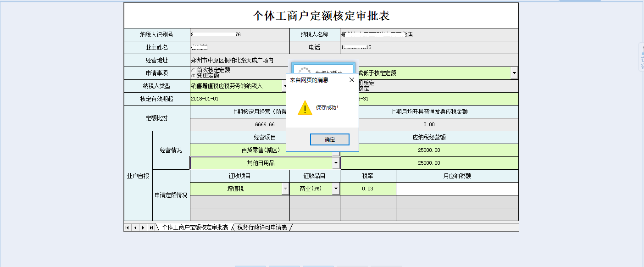Click the 确定 button to confirm save

(x=330, y=139)
